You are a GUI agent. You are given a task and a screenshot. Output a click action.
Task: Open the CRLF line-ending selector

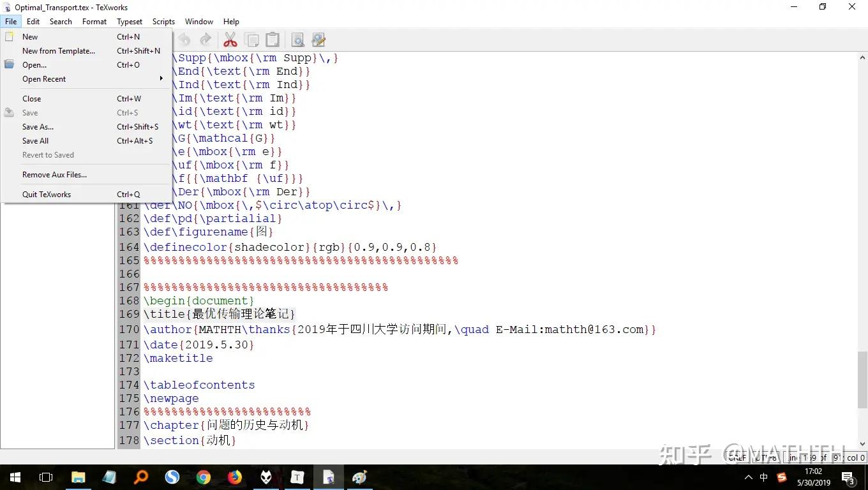point(737,457)
